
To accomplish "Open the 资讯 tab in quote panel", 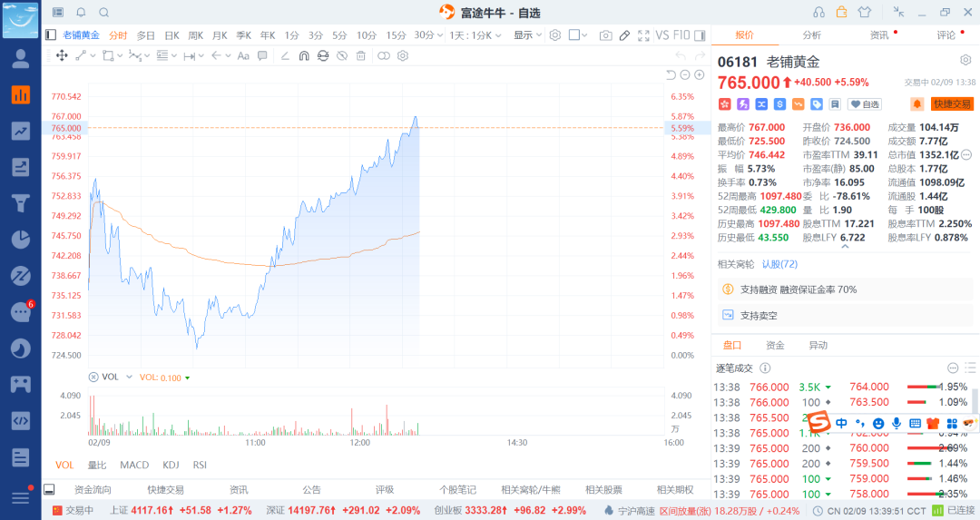I will pyautogui.click(x=879, y=35).
